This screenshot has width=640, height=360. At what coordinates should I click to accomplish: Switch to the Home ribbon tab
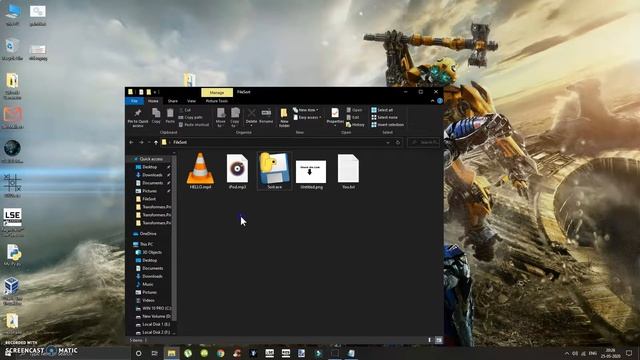coord(153,101)
